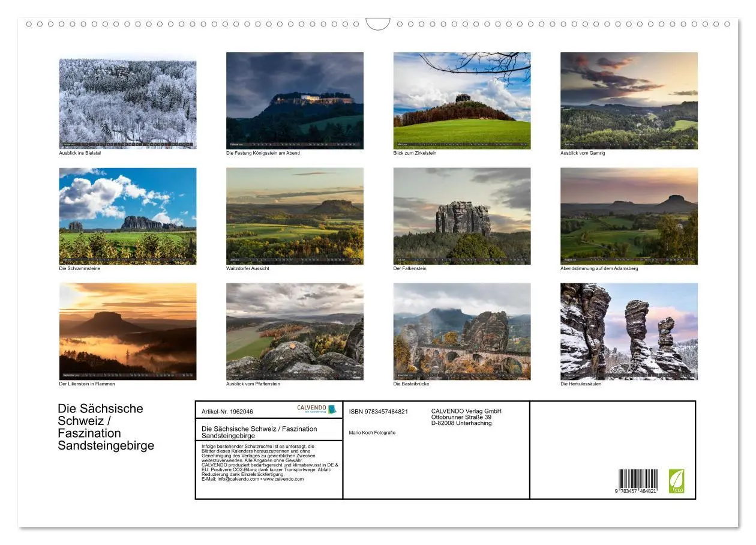Click the green eco leaf icon
The width and height of the screenshot is (756, 545).
point(676,481)
